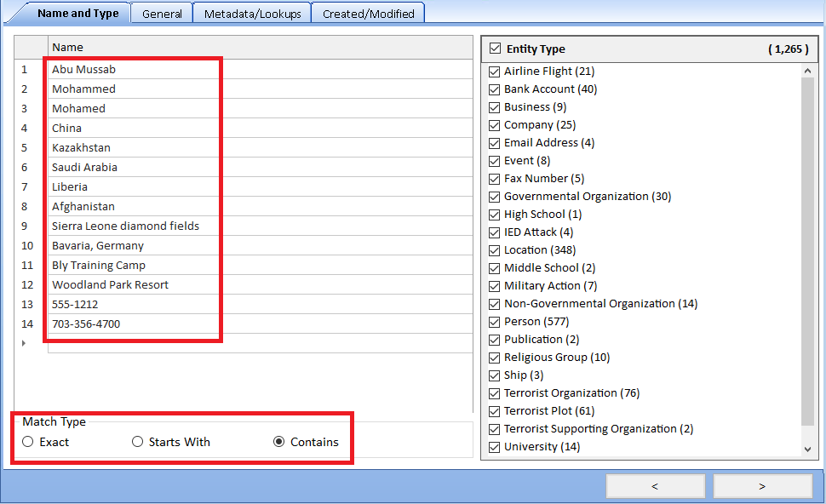Toggle the Entity Type header checkbox

coord(496,49)
